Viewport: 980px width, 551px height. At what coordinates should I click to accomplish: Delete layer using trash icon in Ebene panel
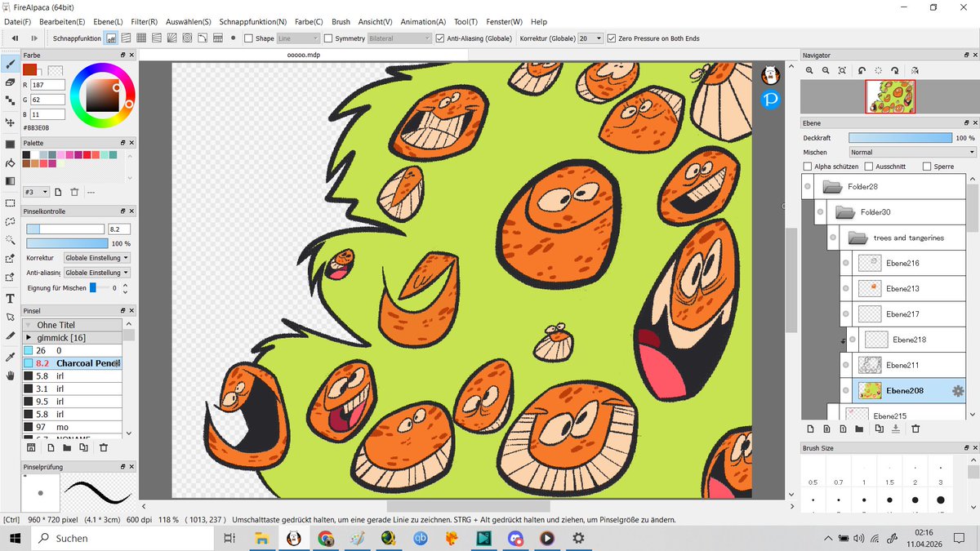[x=915, y=429]
